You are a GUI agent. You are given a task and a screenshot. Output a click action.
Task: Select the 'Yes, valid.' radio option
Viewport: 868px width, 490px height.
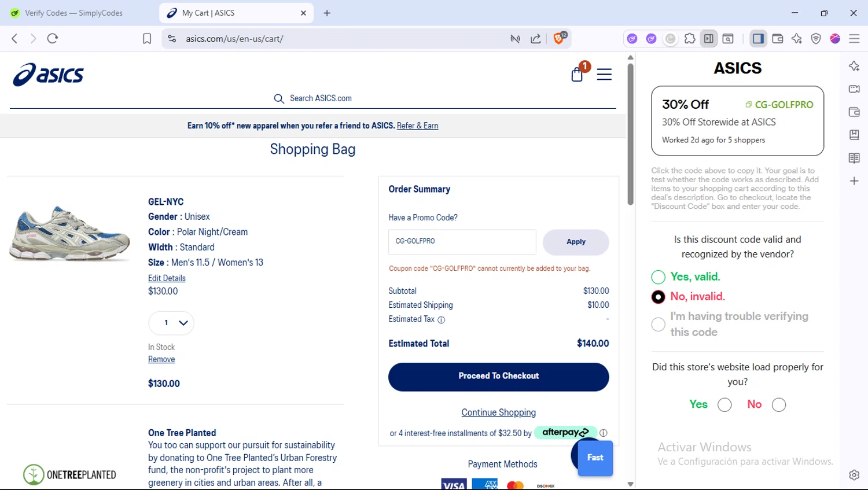(658, 277)
